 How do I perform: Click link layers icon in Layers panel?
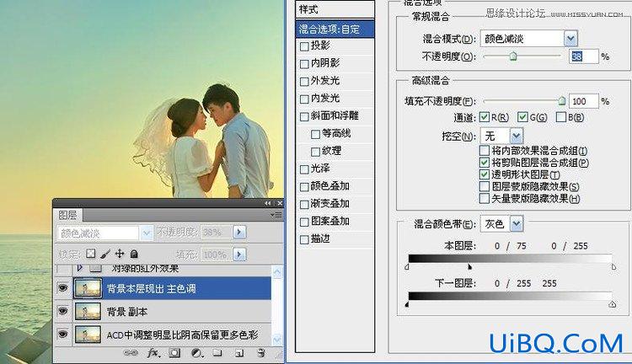pyautogui.click(x=131, y=353)
